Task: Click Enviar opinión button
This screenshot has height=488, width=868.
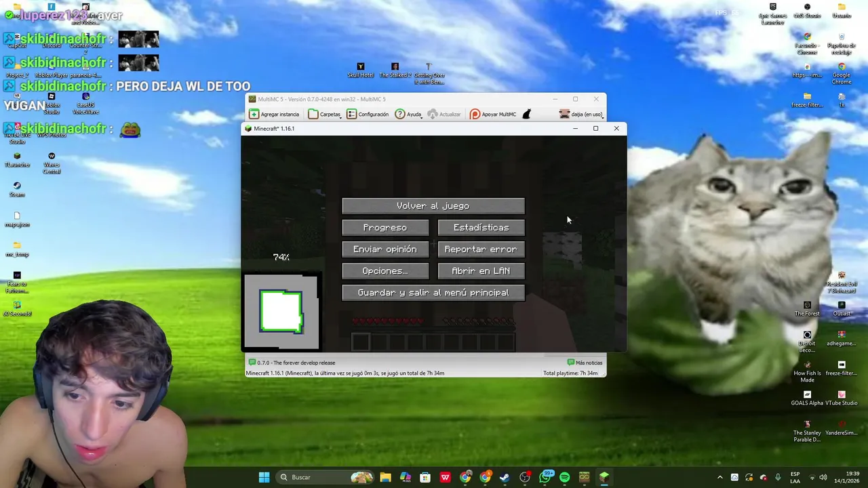Action: coord(385,249)
